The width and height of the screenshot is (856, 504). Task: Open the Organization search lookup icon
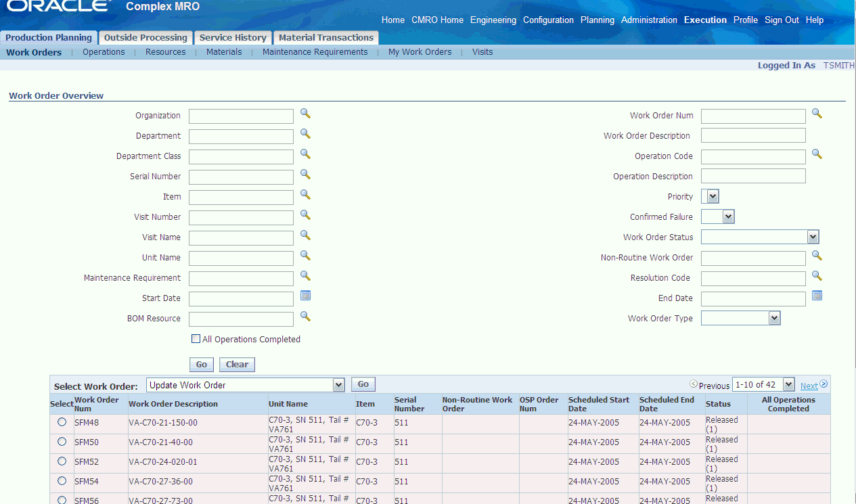tap(305, 114)
